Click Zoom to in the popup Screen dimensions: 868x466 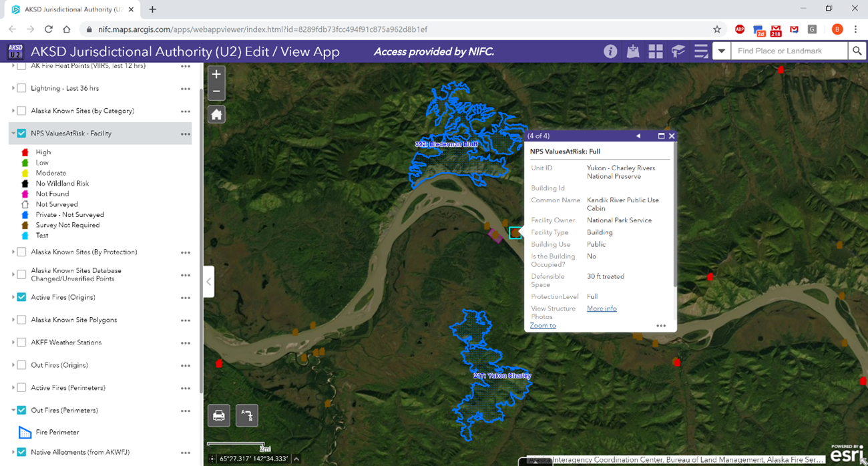pyautogui.click(x=543, y=325)
